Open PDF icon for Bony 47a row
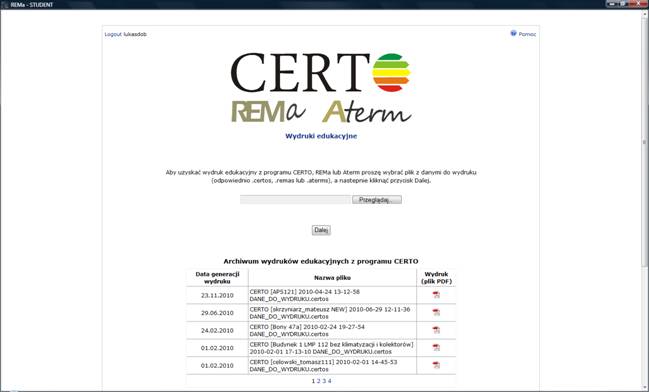 436,330
